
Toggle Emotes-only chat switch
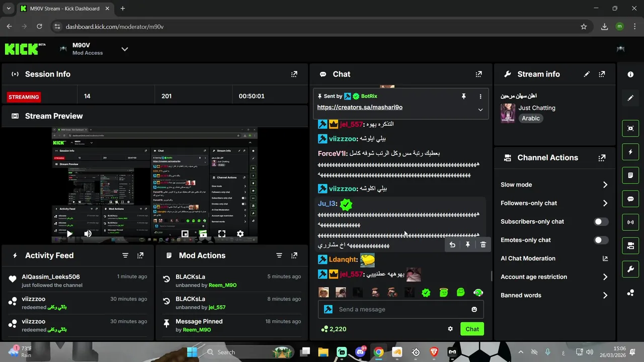pyautogui.click(x=601, y=240)
